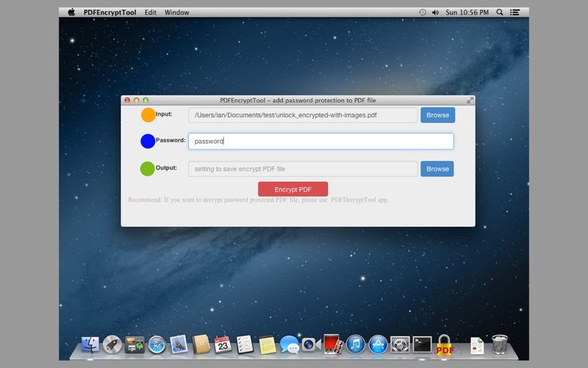Zoom the PDFEncryptTool window green button

coord(146,100)
